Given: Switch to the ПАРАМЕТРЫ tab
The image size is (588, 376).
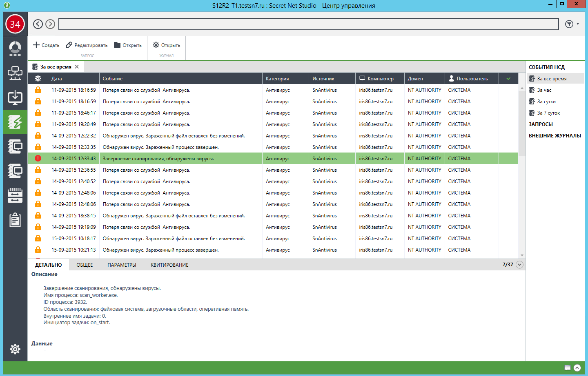Looking at the screenshot, I should [122, 265].
